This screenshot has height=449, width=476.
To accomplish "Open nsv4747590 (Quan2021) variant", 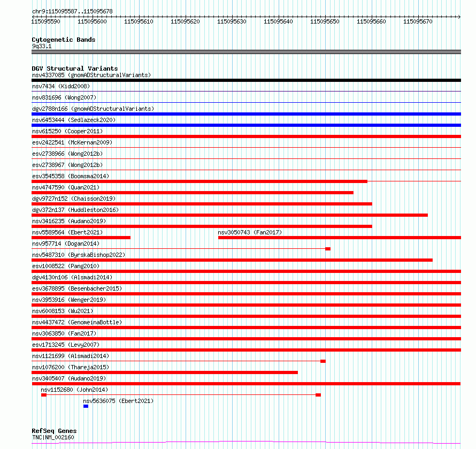I will pos(66,187).
